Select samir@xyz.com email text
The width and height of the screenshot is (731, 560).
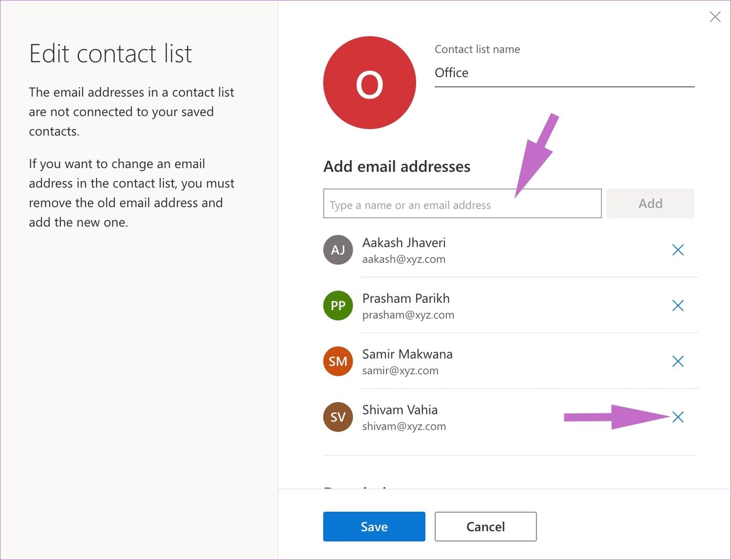point(400,371)
